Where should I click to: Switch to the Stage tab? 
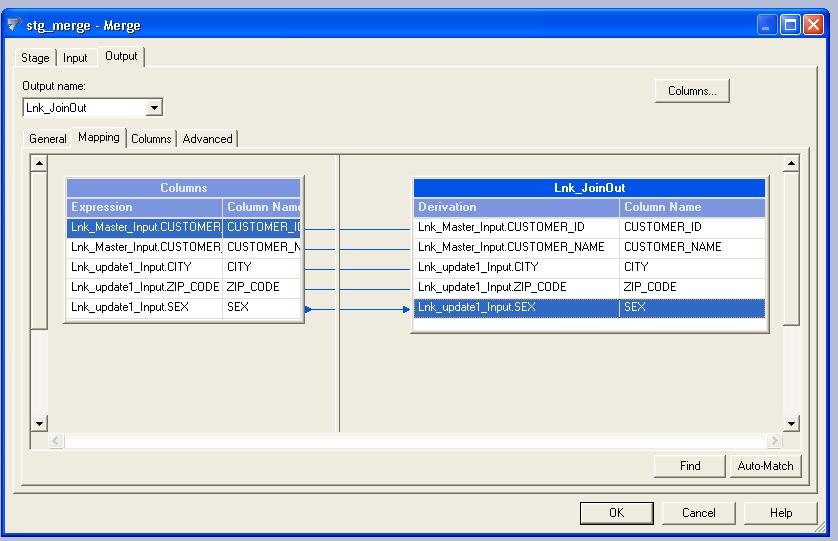[35, 58]
